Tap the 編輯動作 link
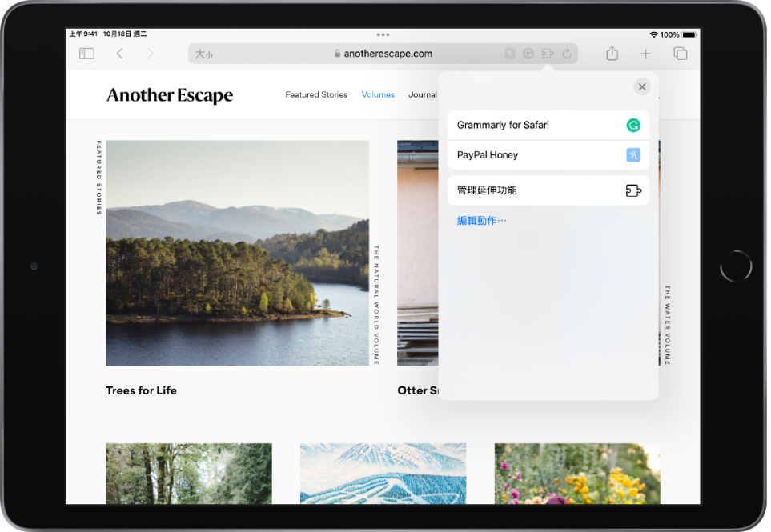 [x=481, y=221]
